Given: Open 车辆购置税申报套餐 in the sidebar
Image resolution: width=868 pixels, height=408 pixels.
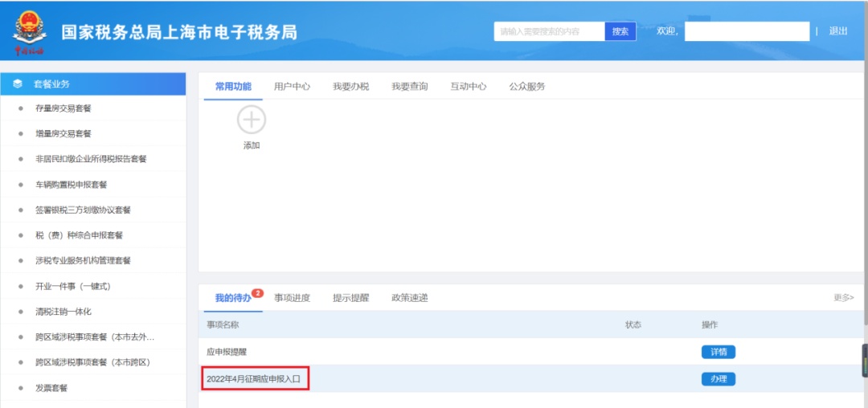Looking at the screenshot, I should 71,185.
